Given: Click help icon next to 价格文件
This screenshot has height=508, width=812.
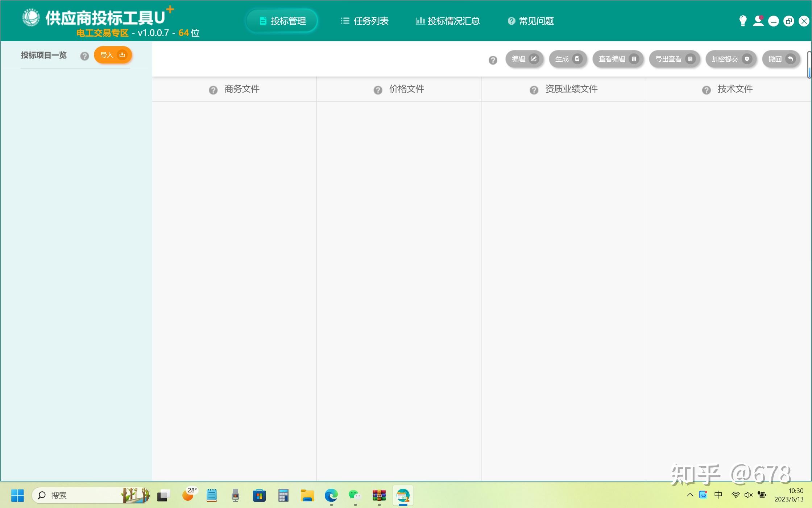Looking at the screenshot, I should click(378, 90).
